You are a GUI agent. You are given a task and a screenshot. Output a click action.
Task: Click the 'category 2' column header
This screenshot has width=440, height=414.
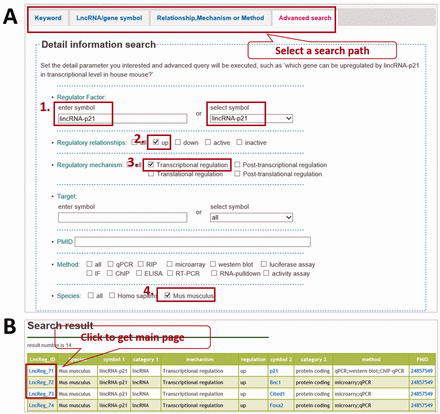click(x=313, y=359)
